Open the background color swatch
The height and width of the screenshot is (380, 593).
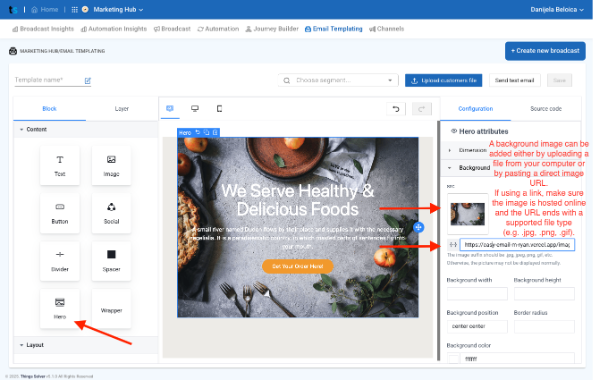click(453, 358)
